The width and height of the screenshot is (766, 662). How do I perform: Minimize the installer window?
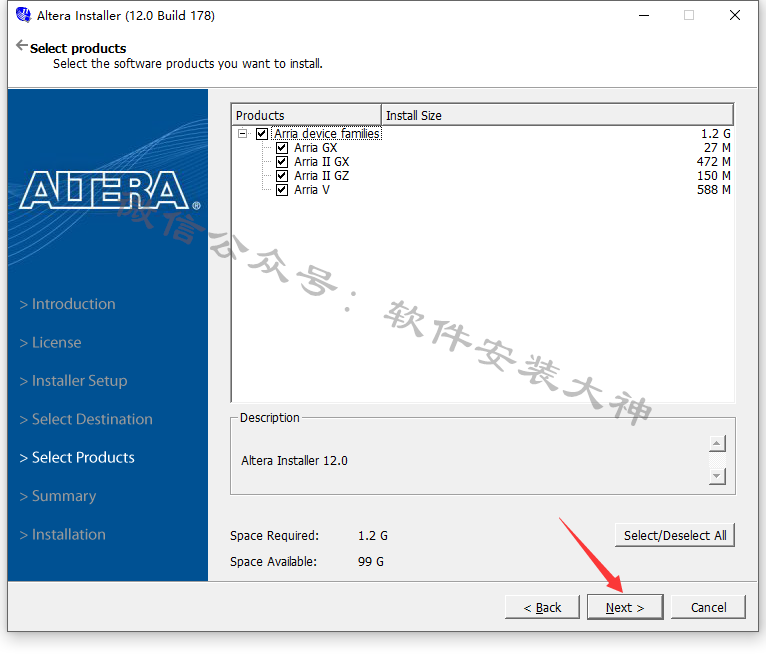pos(644,16)
